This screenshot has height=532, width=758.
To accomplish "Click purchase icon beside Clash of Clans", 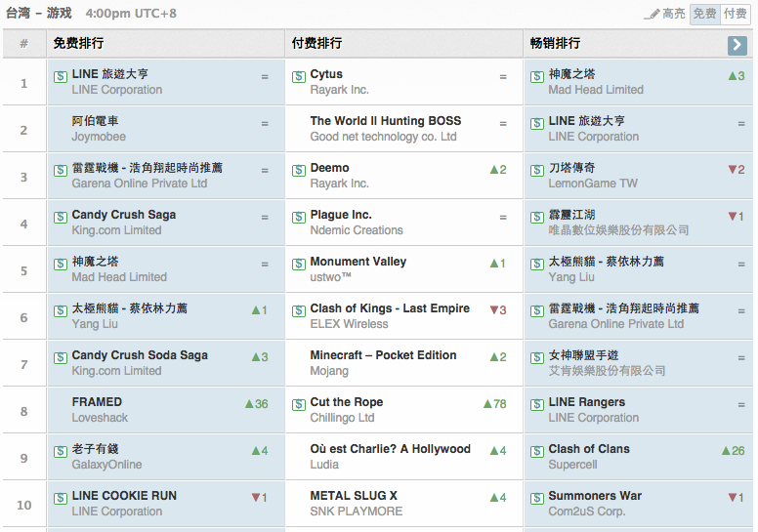I will click(x=537, y=451).
